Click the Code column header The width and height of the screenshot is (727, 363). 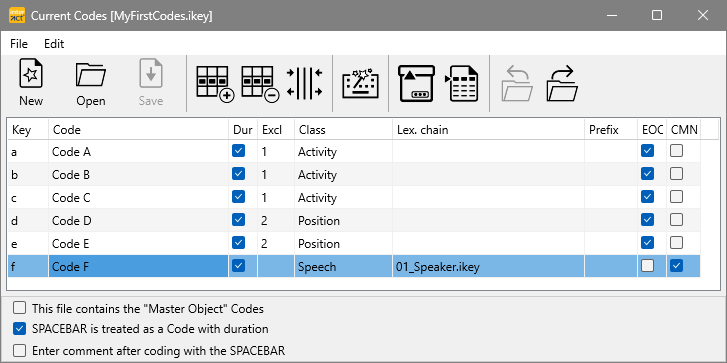pyautogui.click(x=139, y=130)
